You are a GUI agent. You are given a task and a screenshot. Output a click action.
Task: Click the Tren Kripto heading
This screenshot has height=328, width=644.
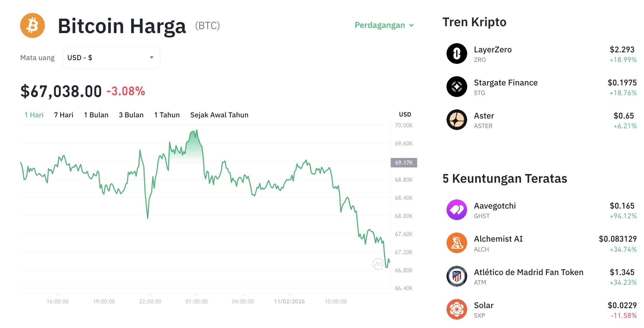click(474, 22)
